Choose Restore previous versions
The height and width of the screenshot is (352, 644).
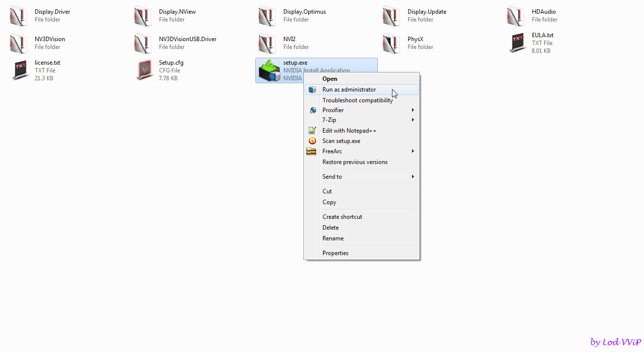click(x=362, y=162)
